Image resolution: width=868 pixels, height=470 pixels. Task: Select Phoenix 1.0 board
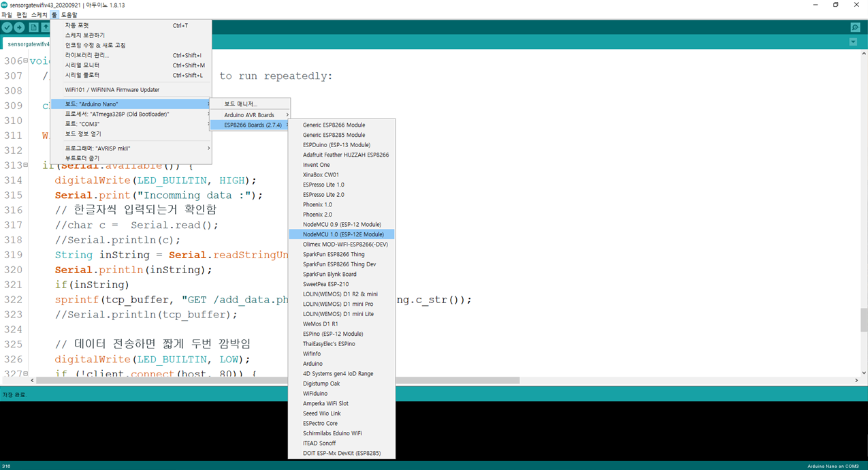pyautogui.click(x=342, y=204)
